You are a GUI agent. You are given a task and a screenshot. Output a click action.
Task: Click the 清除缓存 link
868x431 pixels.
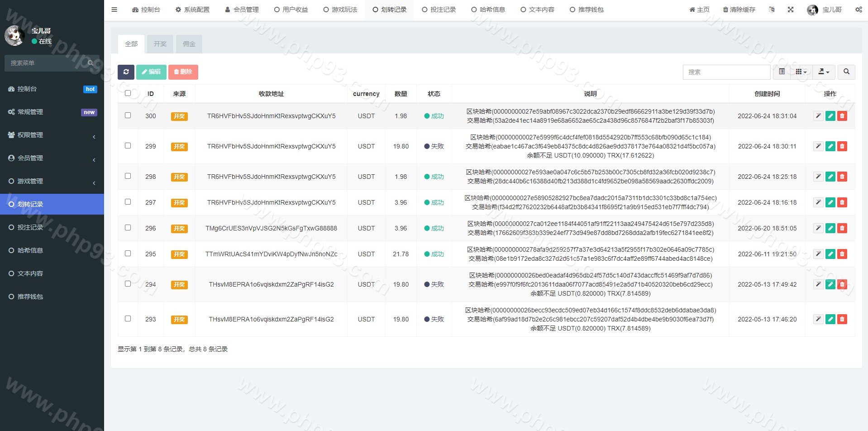(739, 10)
